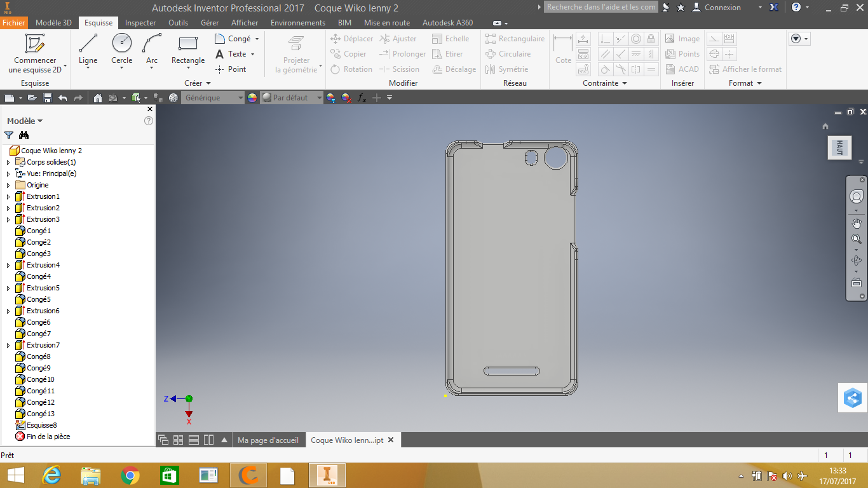Pick the Point tool in the Créer panel
This screenshot has width=868, height=488.
pos(231,69)
